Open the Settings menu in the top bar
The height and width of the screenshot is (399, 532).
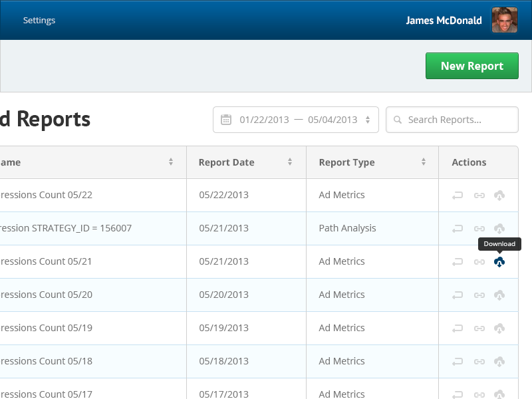pos(39,20)
